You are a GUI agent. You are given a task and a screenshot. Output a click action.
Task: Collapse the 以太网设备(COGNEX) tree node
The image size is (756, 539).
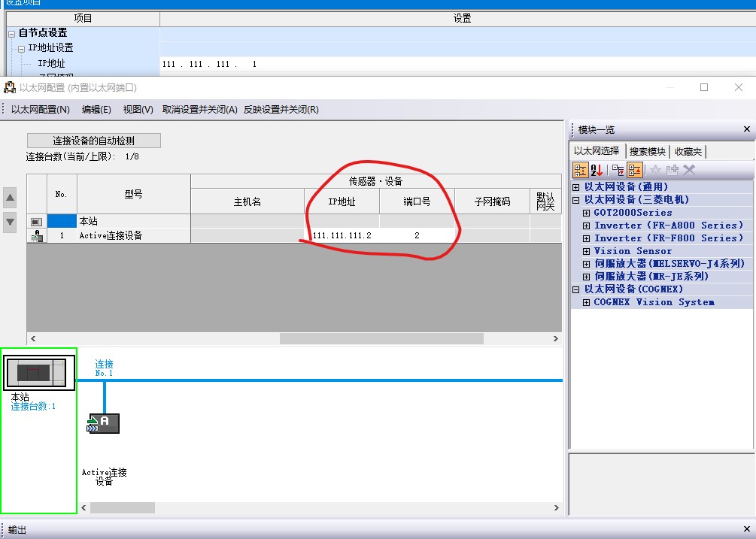tap(576, 289)
